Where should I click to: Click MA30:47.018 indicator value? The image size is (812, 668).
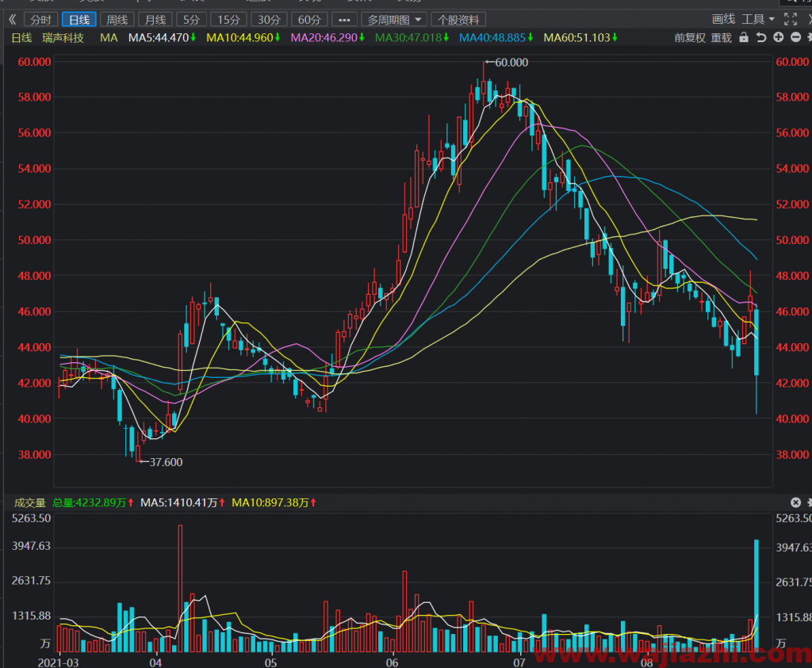click(412, 38)
